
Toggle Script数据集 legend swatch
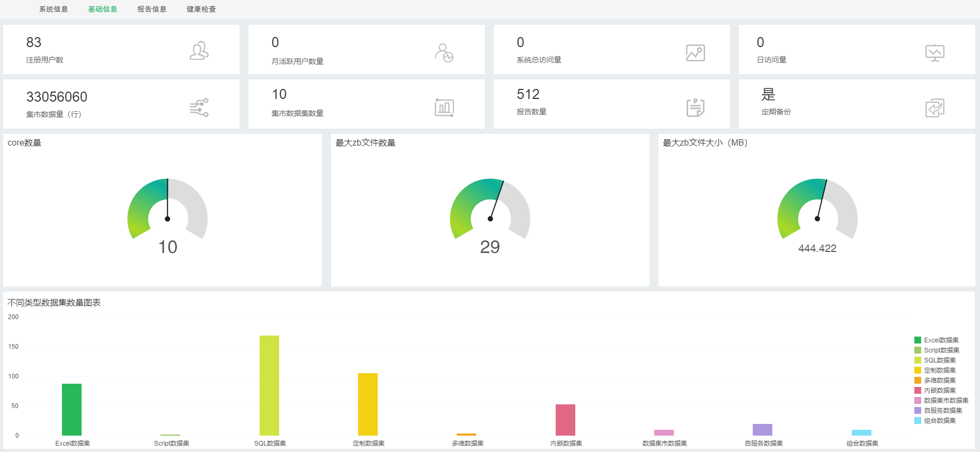click(x=917, y=350)
